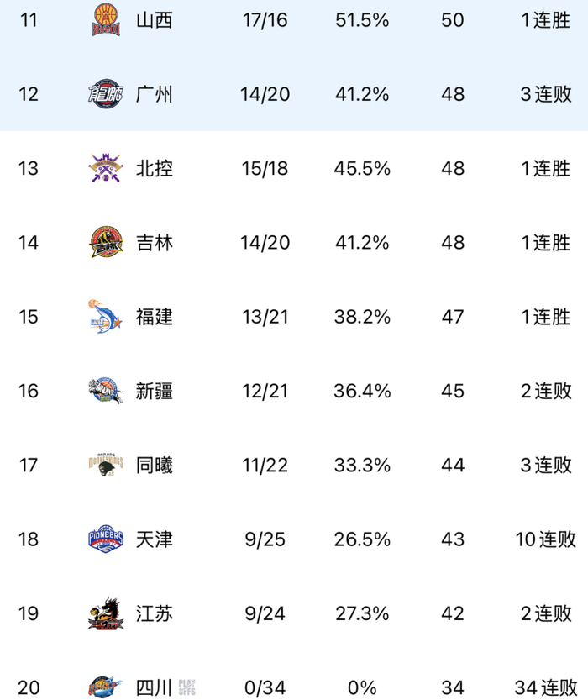
Task: Open the Tongxi (同曦) team logo
Action: [x=106, y=465]
